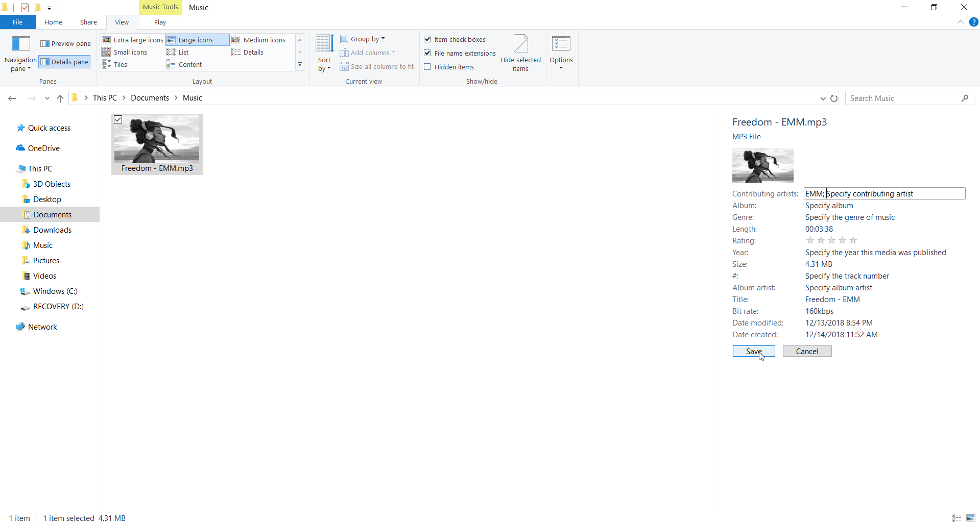Switch to the Home ribbon tab
The width and height of the screenshot is (980, 524).
pos(53,22)
